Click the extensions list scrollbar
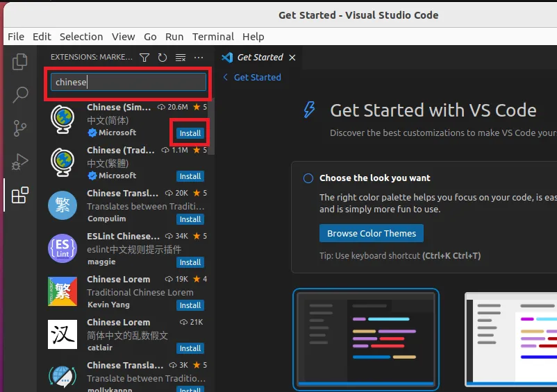 point(212,128)
